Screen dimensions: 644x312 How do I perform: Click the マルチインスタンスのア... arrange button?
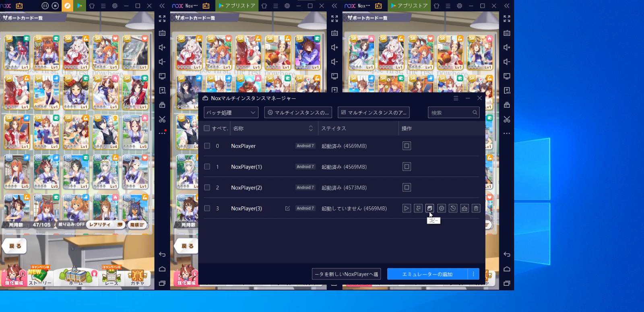(374, 113)
